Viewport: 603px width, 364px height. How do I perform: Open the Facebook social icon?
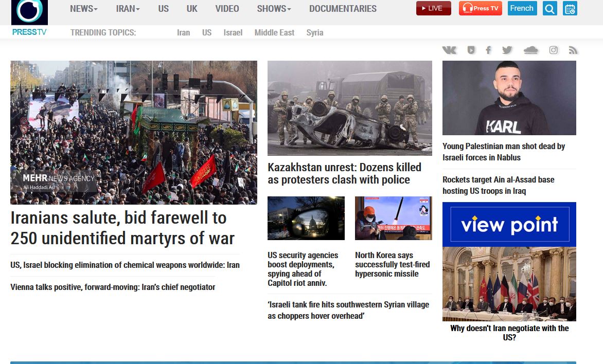click(488, 50)
